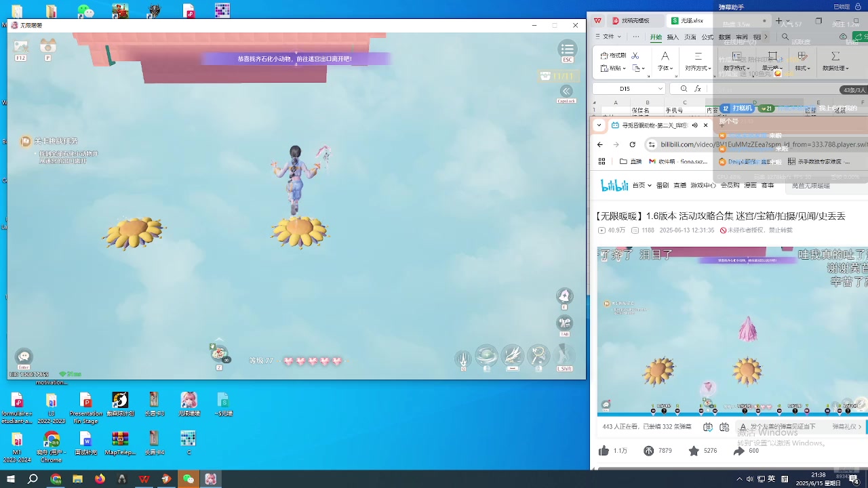The width and height of the screenshot is (868, 488).
Task: Collapse the game side panel with the CapsLock arrows
Action: (x=566, y=91)
